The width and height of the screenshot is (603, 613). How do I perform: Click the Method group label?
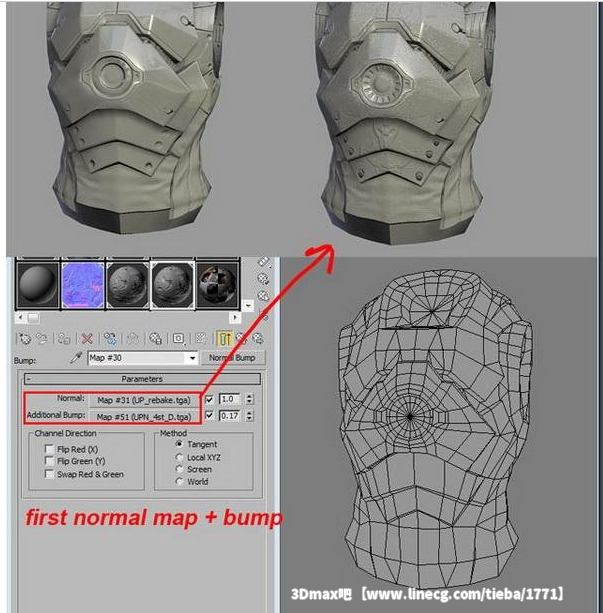(x=173, y=433)
